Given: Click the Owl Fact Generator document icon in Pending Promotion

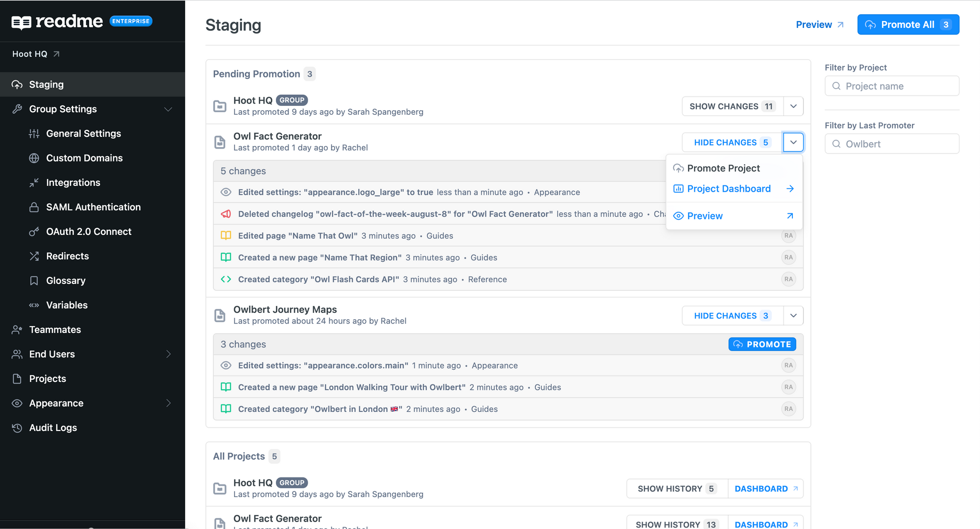Looking at the screenshot, I should [220, 142].
